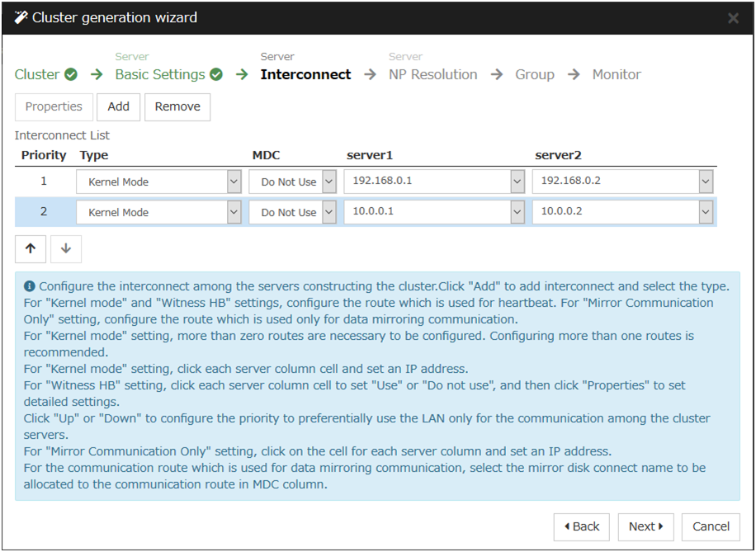This screenshot has height=552, width=756.
Task: Click the green checkmark beside Basic Settings
Action: (x=216, y=75)
